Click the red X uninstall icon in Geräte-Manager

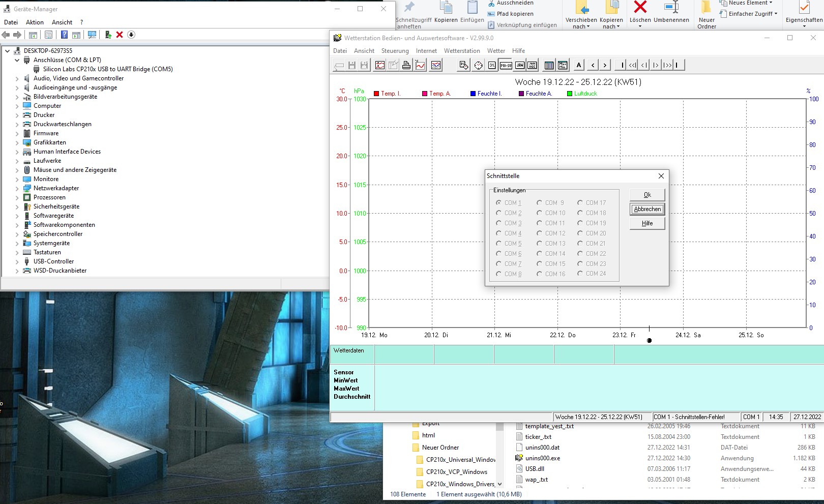click(119, 35)
